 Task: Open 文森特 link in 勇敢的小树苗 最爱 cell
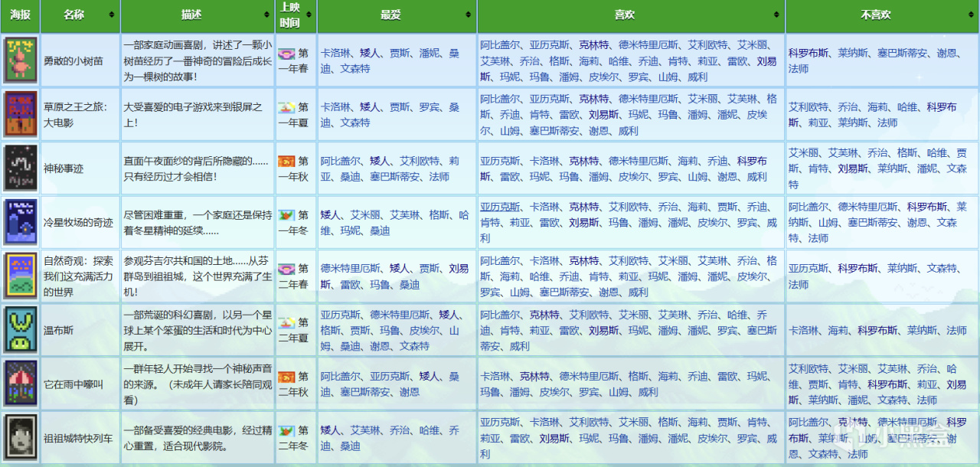click(x=354, y=69)
